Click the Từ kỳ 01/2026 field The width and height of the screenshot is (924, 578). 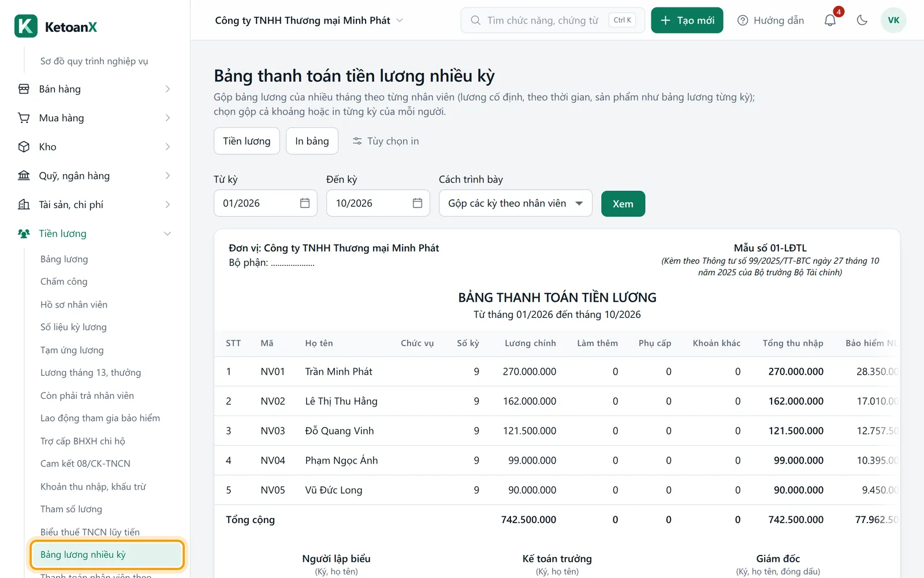coord(265,203)
